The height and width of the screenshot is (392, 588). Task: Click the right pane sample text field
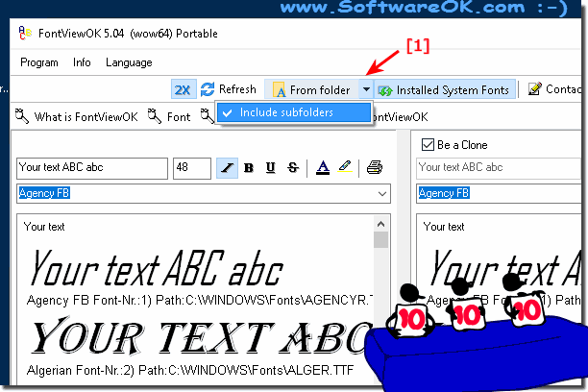500,168
